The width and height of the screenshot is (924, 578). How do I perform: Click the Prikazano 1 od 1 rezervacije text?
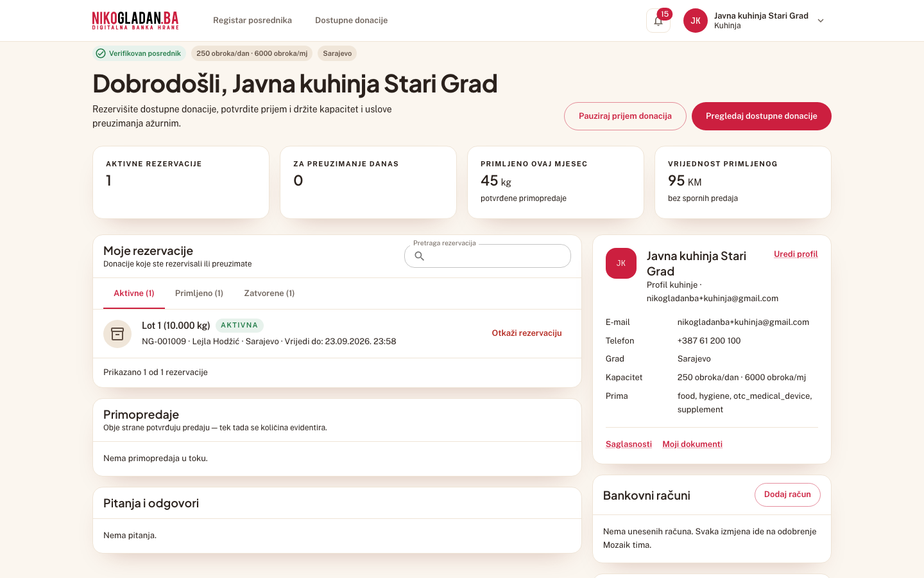pos(155,372)
